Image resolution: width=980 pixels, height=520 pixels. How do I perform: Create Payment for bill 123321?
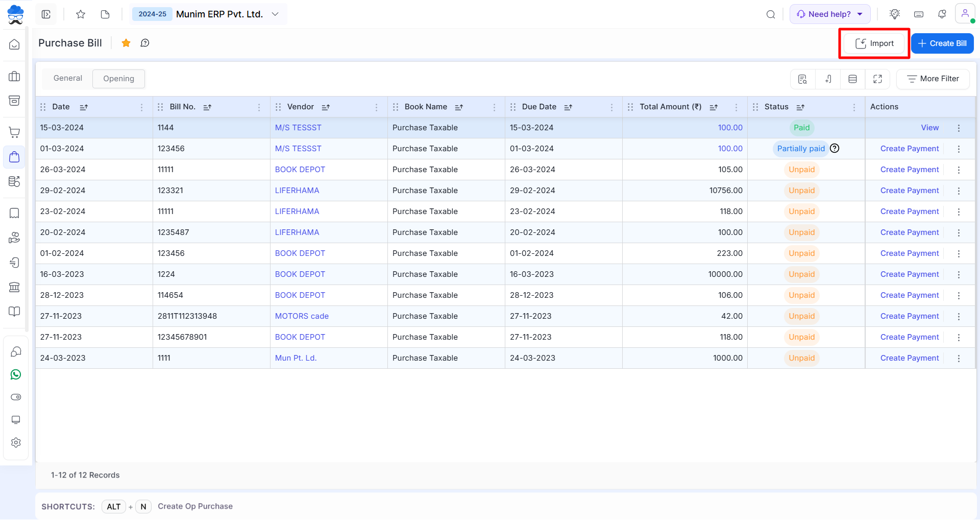click(x=910, y=191)
